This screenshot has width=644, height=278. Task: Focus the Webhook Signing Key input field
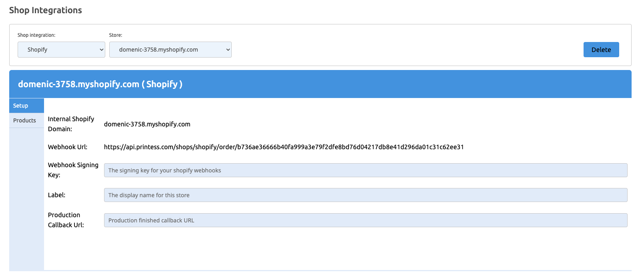point(365,170)
